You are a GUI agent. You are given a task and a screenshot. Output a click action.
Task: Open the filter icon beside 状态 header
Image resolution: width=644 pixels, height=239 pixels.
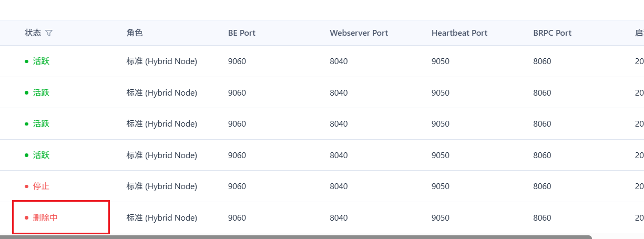click(x=49, y=33)
